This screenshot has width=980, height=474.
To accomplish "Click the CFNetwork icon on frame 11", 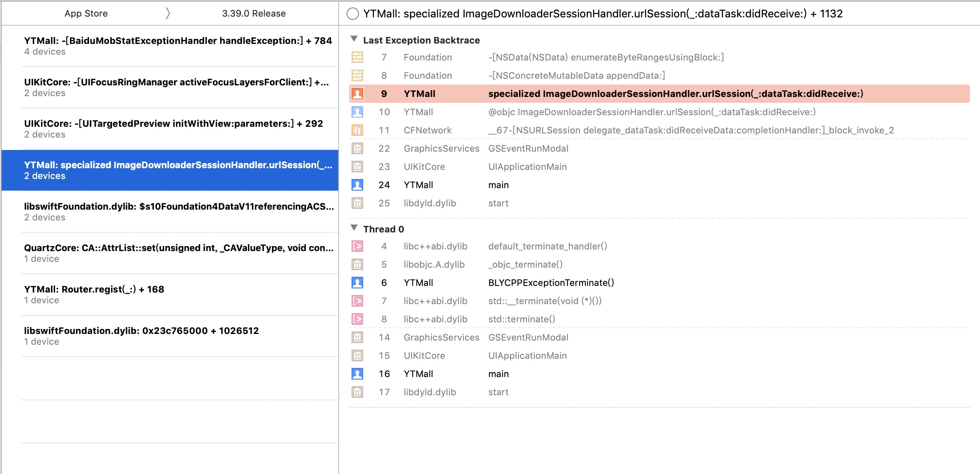I will (357, 130).
